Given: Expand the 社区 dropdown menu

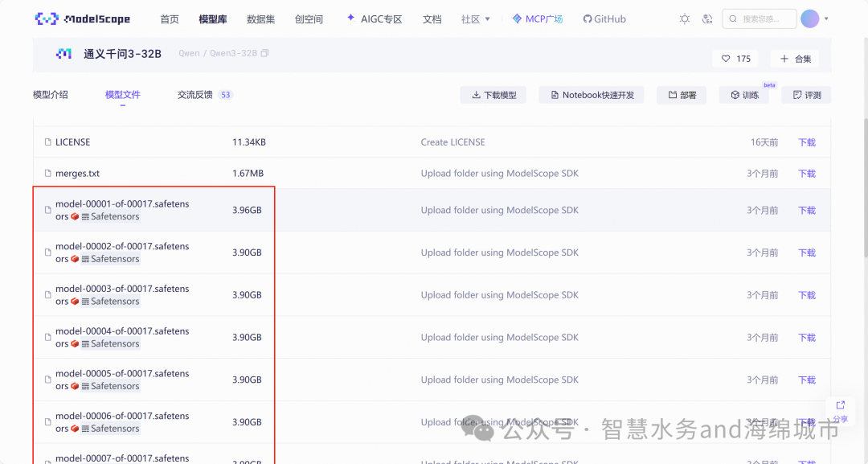Looking at the screenshot, I should coord(476,18).
